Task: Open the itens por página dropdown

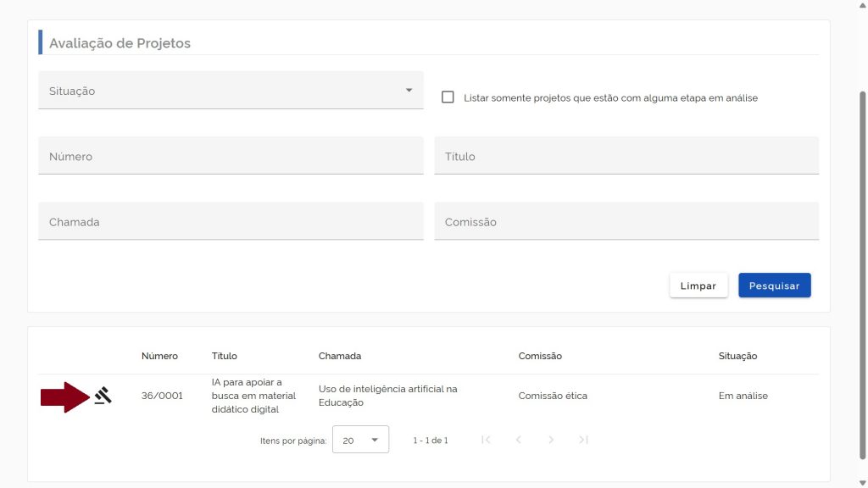Action: pos(360,439)
